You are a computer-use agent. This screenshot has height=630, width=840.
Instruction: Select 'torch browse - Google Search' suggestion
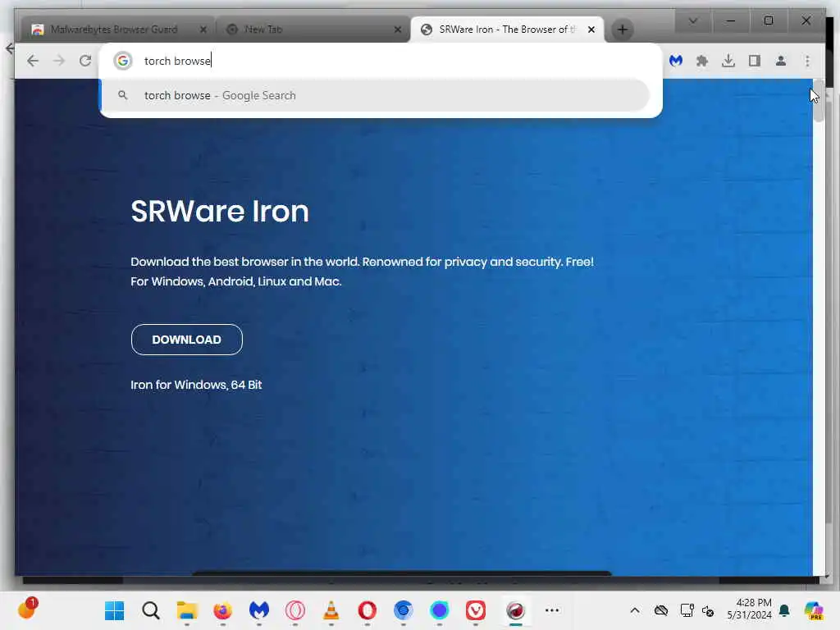click(375, 95)
